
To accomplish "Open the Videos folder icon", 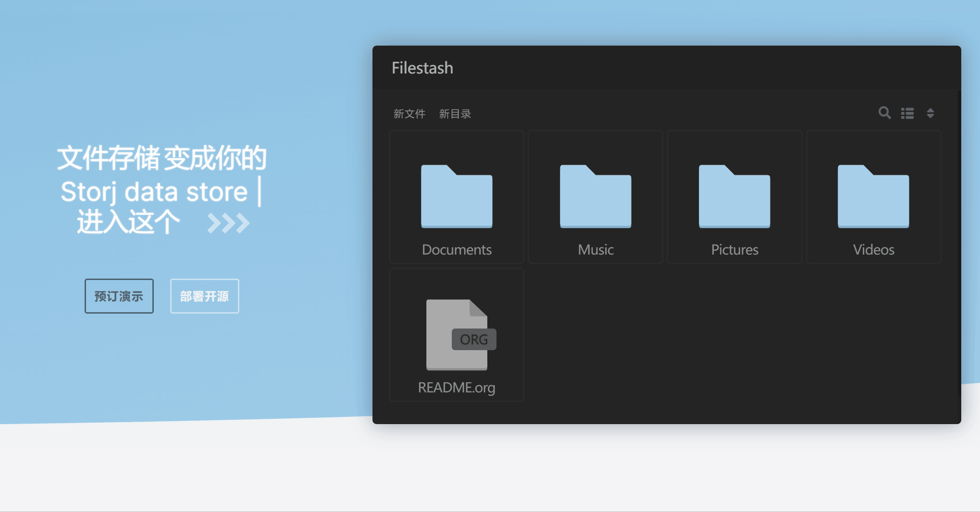I will coord(873,196).
